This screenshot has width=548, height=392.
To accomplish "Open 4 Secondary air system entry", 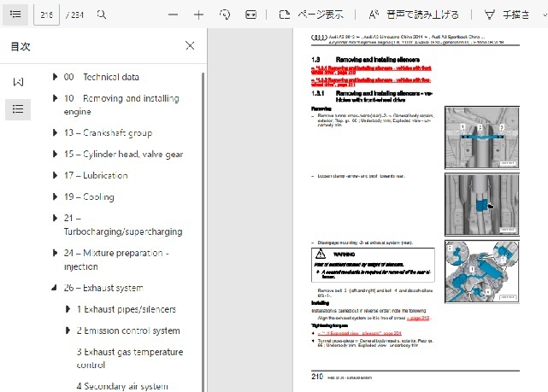I will tap(122, 386).
